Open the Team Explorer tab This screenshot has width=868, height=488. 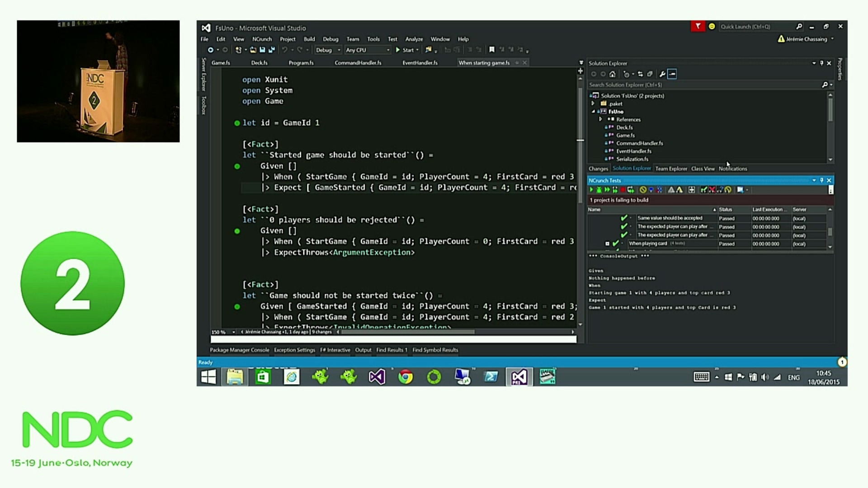(x=671, y=169)
